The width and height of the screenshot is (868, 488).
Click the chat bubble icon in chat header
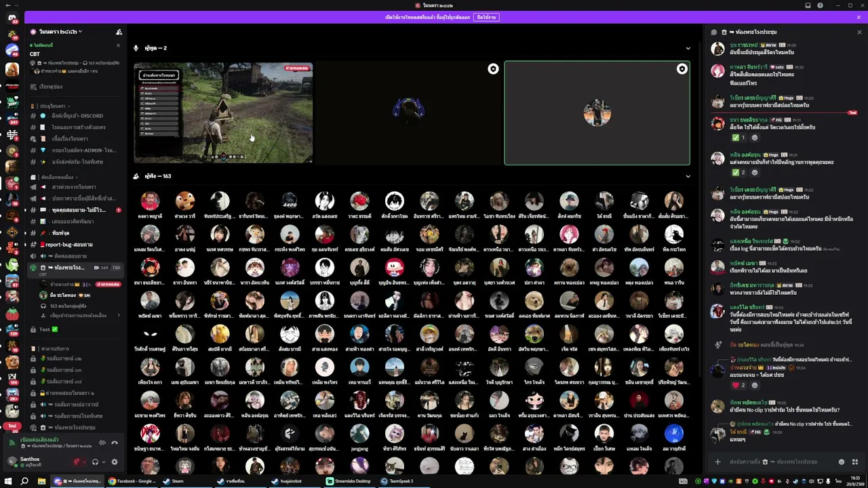coord(713,32)
